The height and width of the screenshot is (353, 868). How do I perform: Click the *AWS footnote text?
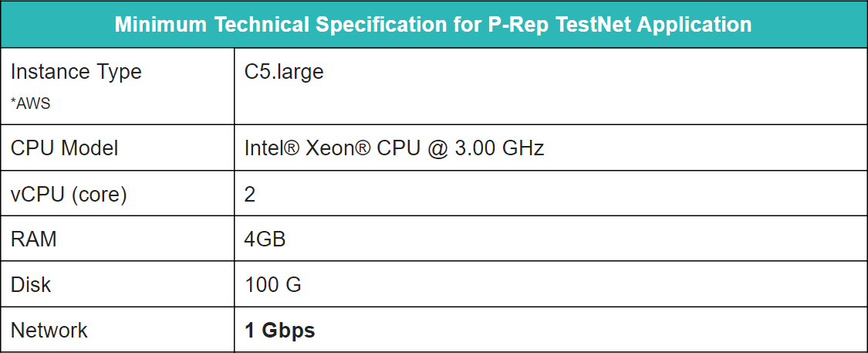tap(30, 104)
